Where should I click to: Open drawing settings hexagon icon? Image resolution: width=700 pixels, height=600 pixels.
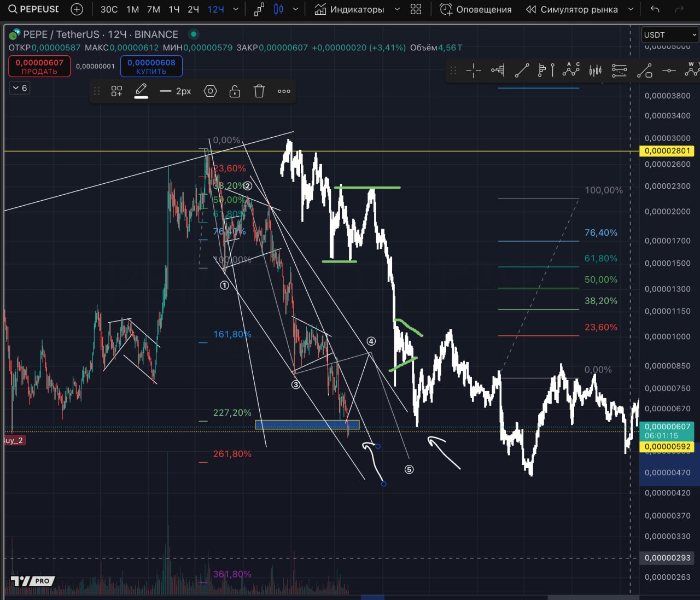tap(211, 91)
